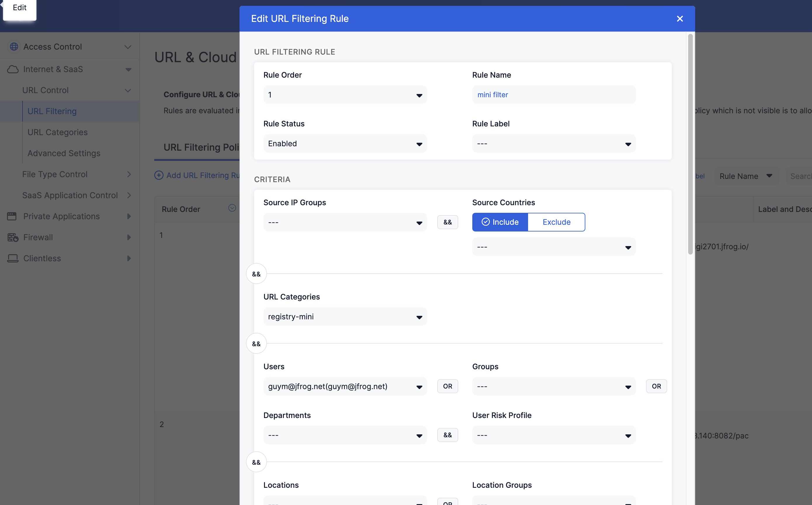812x505 pixels.
Task: Click the && operator above URL Categories
Action: pyautogui.click(x=256, y=274)
